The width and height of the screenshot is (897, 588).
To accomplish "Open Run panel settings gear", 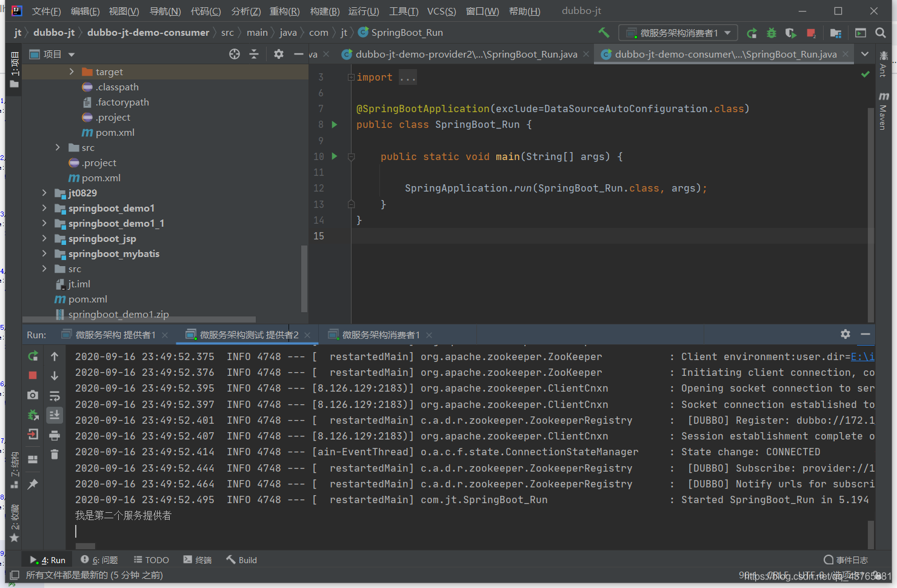I will click(845, 334).
